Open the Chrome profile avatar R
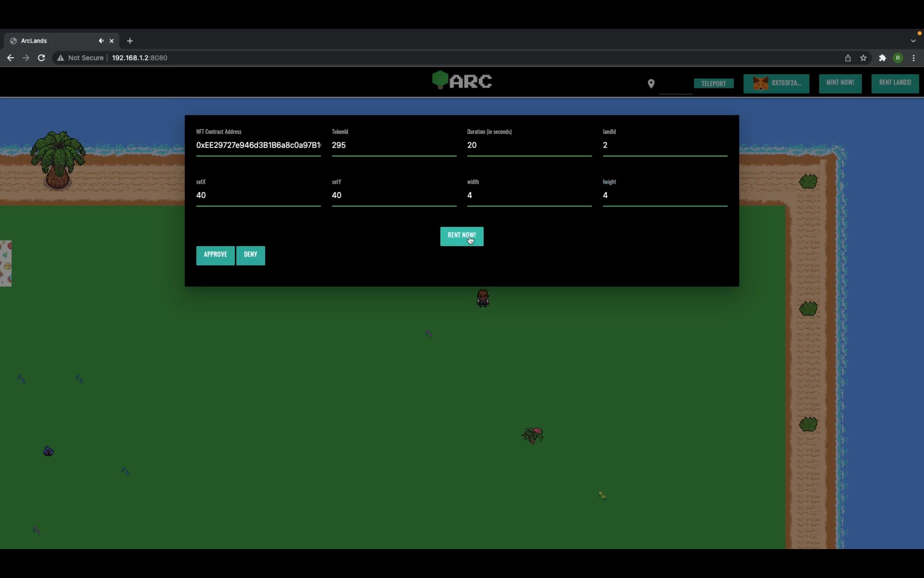Viewport: 924px width, 578px height. pos(898,58)
